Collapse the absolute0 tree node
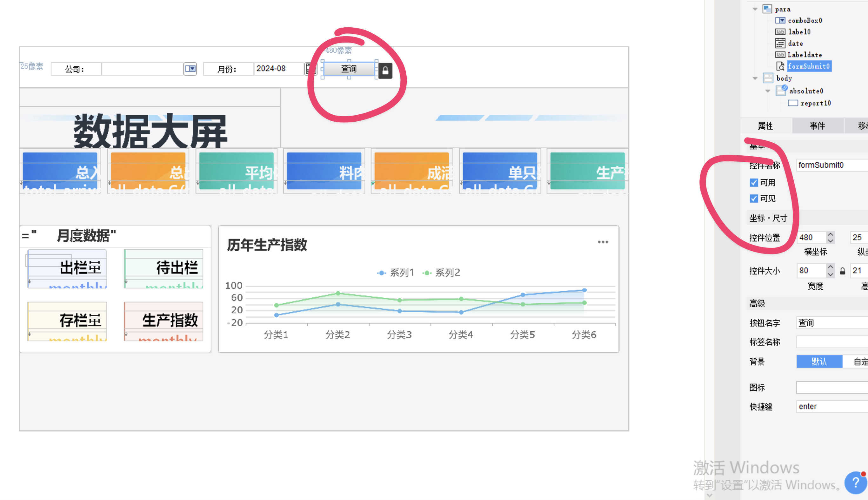868x500 pixels. pos(768,91)
